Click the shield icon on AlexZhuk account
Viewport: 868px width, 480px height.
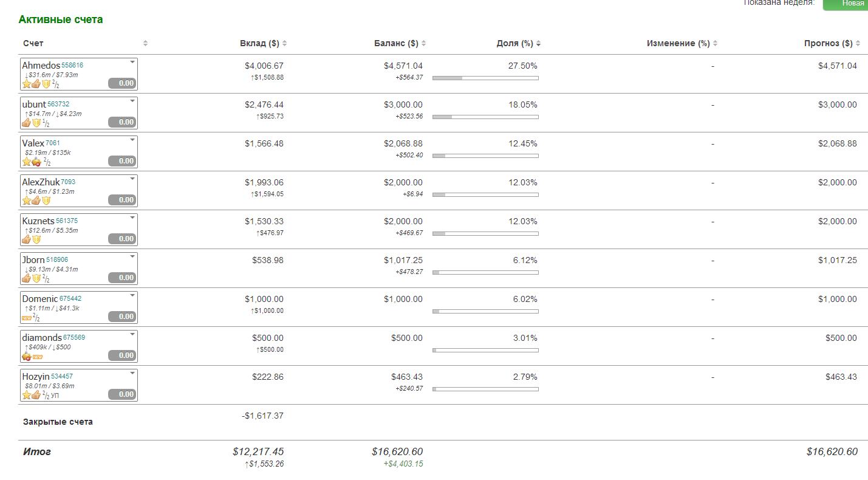[x=46, y=201]
